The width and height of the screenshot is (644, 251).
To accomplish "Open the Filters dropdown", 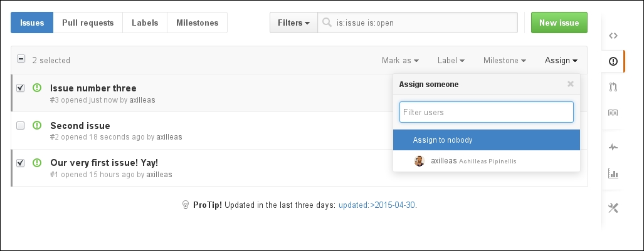I will pyautogui.click(x=293, y=23).
